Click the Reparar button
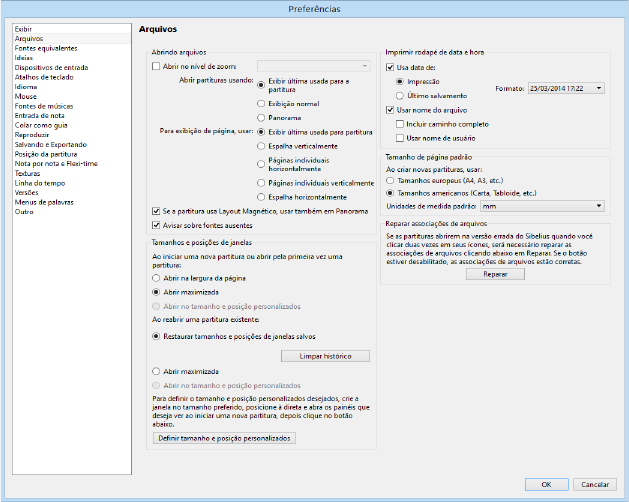 tap(495, 274)
